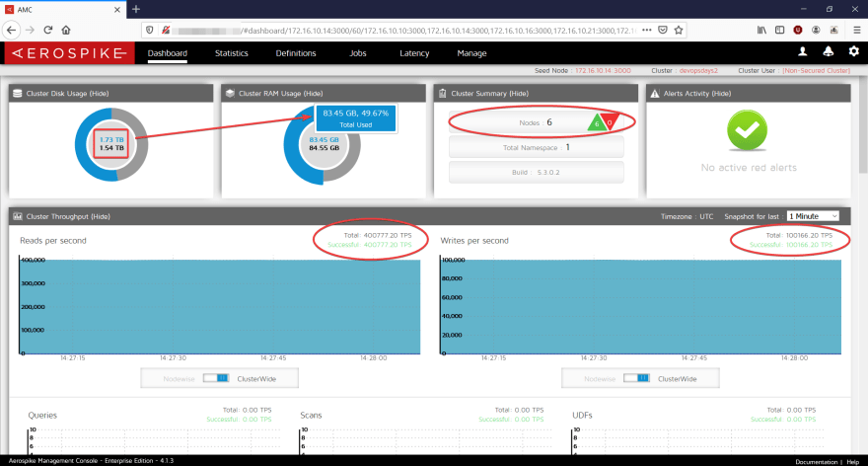Viewport: 868px width, 466px height.
Task: Click the tracking protection shield icon
Action: click(150, 30)
